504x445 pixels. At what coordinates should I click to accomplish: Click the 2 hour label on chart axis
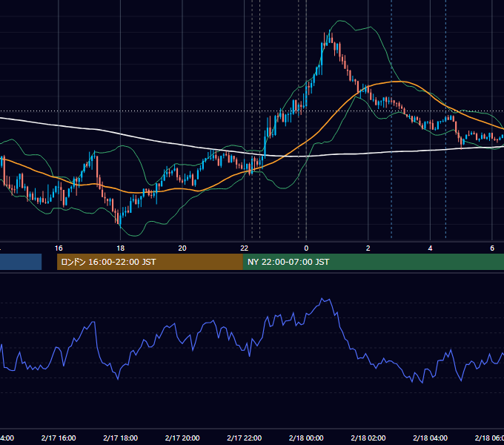[368, 248]
